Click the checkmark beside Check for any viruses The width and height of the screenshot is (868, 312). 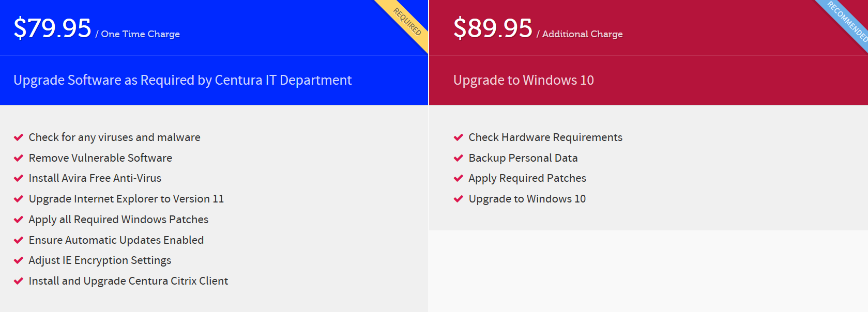(x=19, y=137)
